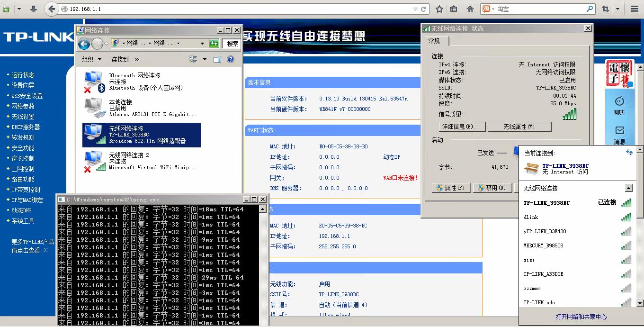The width and height of the screenshot is (644, 327).
Task: Open the browser downloads arrow icon
Action: (x=33, y=9)
